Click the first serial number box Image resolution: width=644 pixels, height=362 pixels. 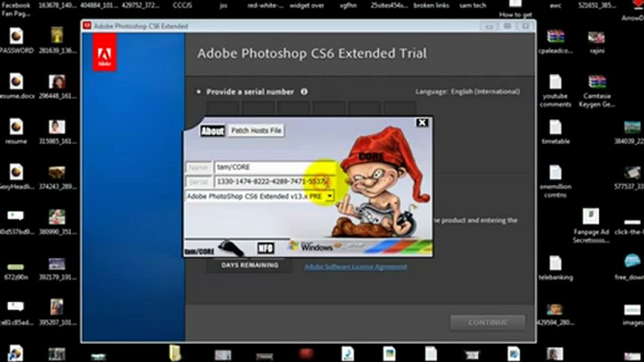coord(223,109)
